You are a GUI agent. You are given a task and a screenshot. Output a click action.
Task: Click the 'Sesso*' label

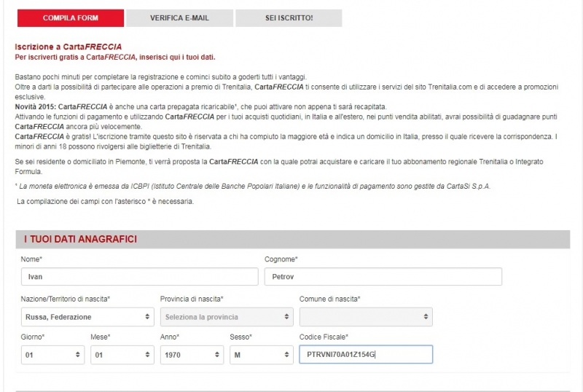[x=241, y=337]
